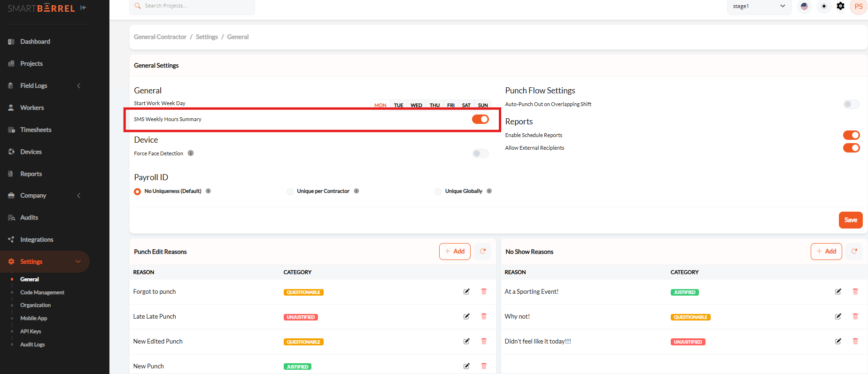Click JUSTIFIED badge for At a Sporting Event!
Viewport: 868px width, 374px height.
coord(684,292)
